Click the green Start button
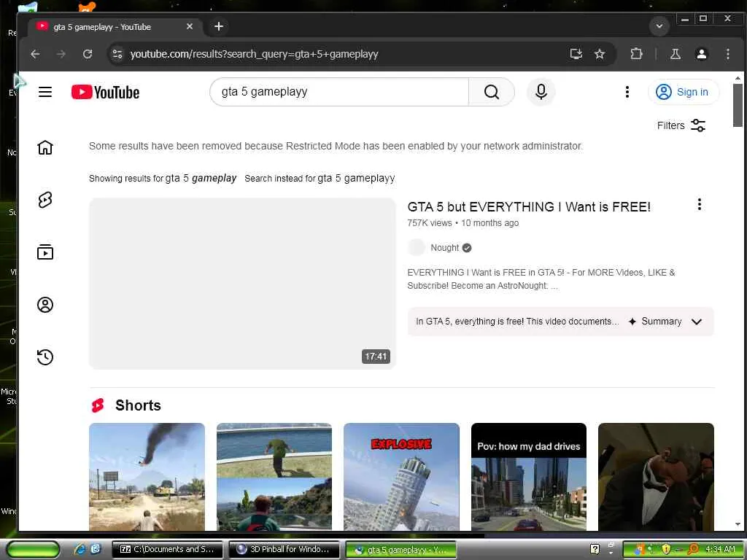 [x=33, y=549]
